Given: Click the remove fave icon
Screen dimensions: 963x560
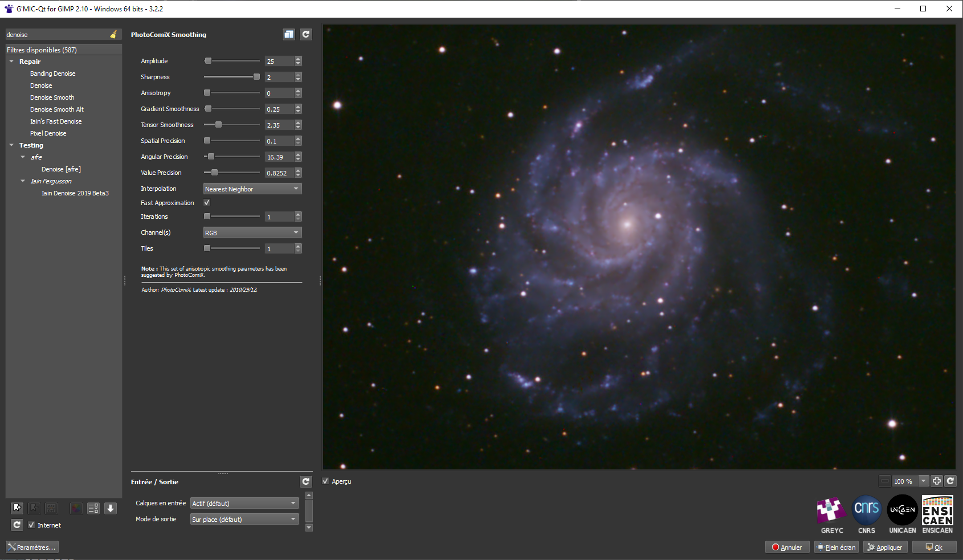Looking at the screenshot, I should pyautogui.click(x=34, y=508).
